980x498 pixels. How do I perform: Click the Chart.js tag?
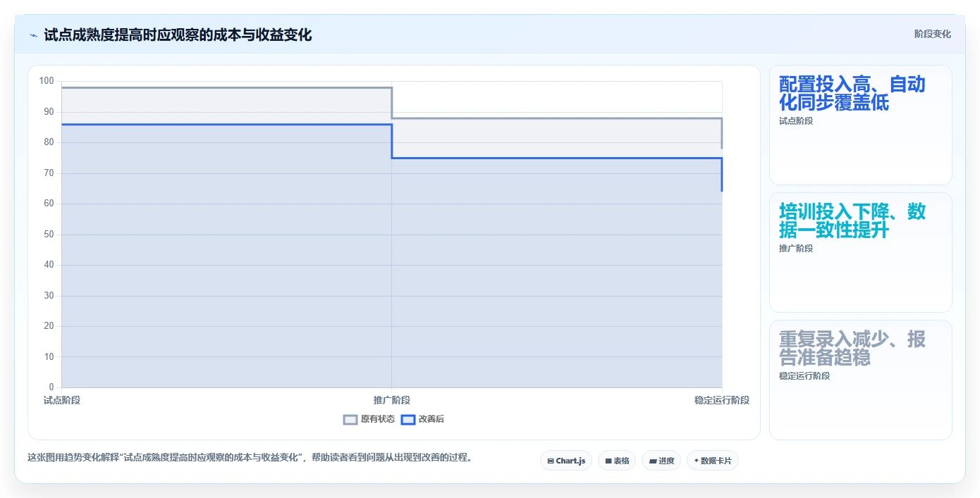click(x=566, y=461)
